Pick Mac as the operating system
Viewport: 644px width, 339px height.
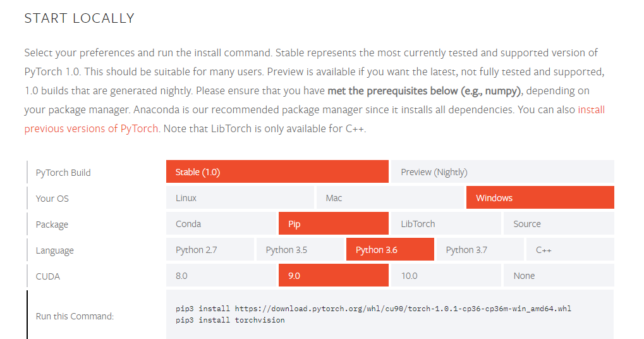389,198
